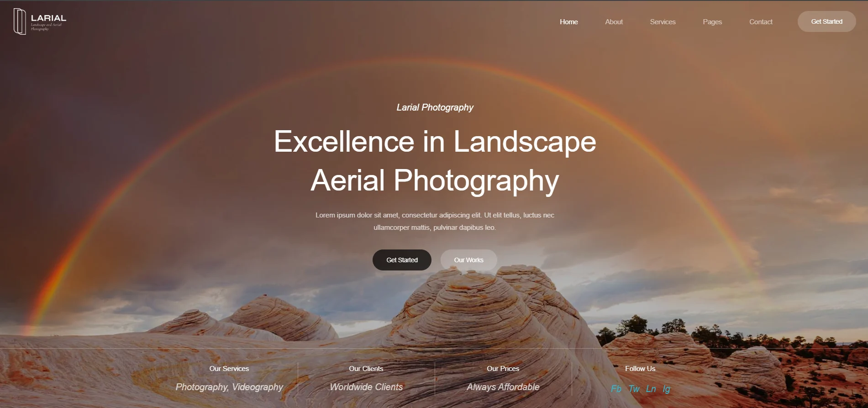
Task: Go to the About page
Action: (614, 22)
